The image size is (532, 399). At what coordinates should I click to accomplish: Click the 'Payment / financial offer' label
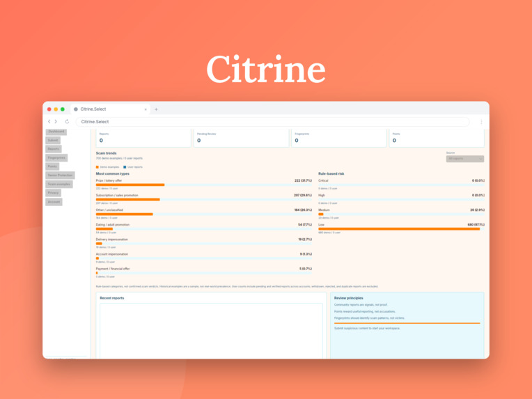tap(113, 269)
